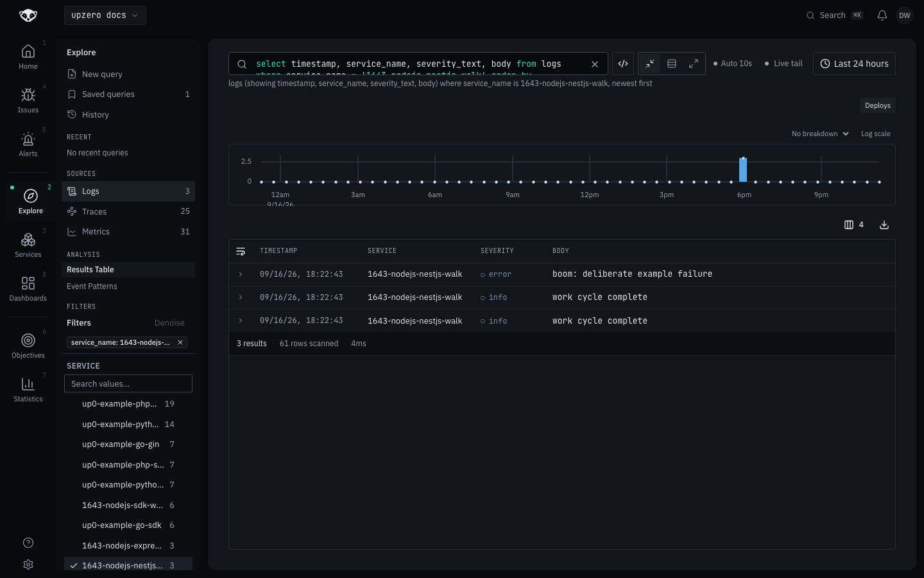Open settings gear icon
This screenshot has width=924, height=578.
pos(28,565)
